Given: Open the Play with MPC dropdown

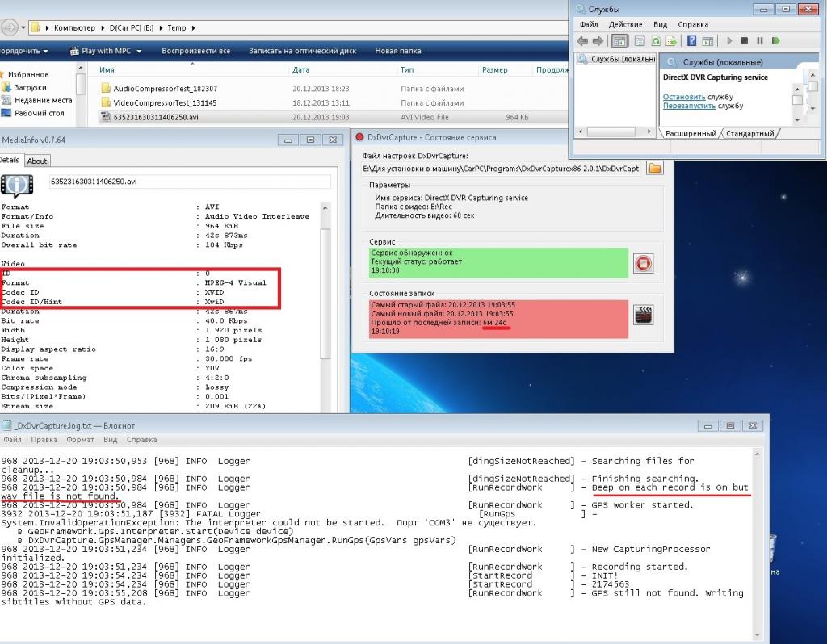Looking at the screenshot, I should coord(139,51).
